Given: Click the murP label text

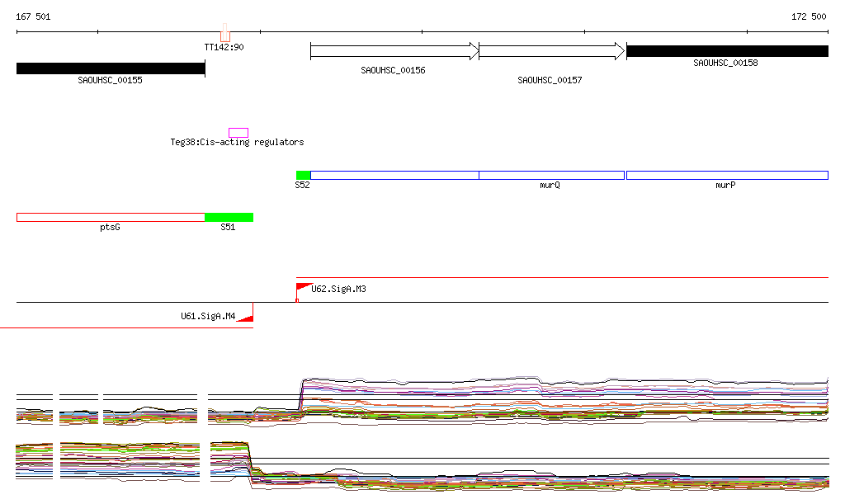Looking at the screenshot, I should click(725, 186).
